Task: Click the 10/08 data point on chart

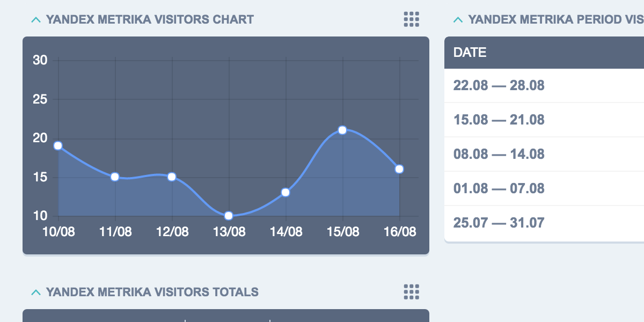Action: click(58, 145)
